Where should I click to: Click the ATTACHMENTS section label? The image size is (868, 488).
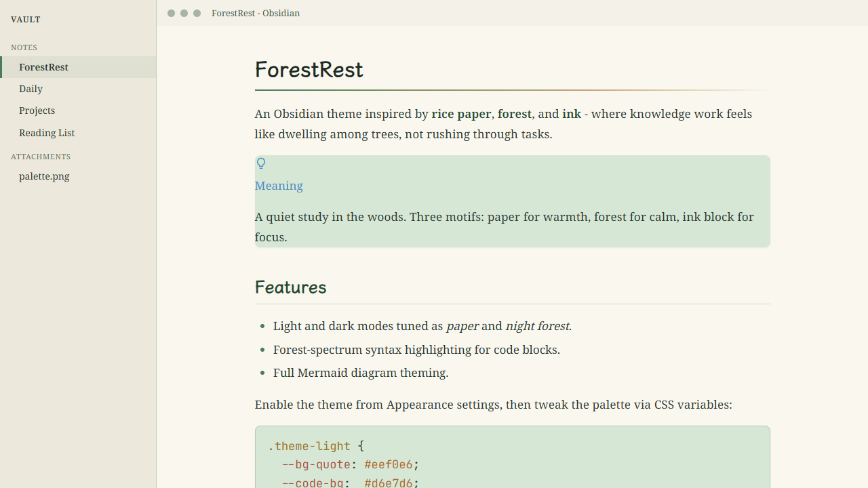point(41,157)
